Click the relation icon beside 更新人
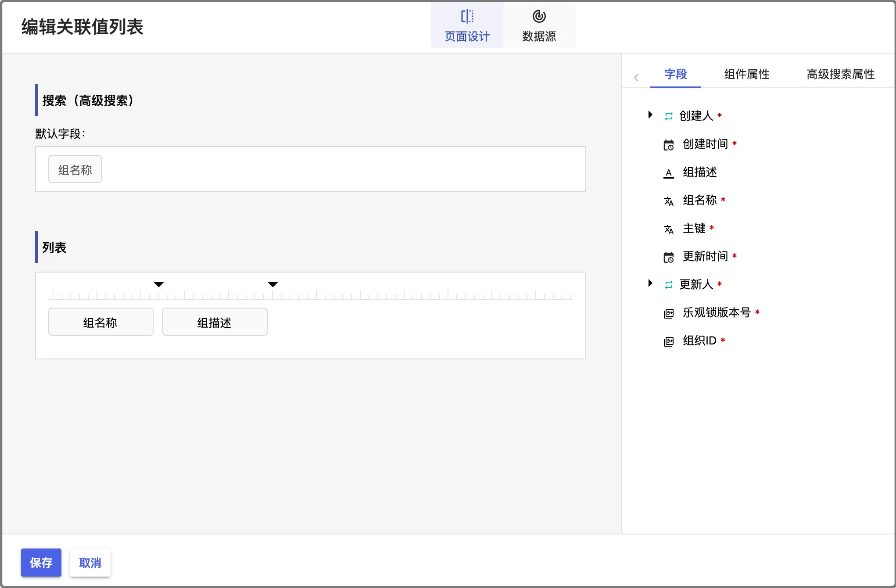Screen dimensions: 896x588 668,285
